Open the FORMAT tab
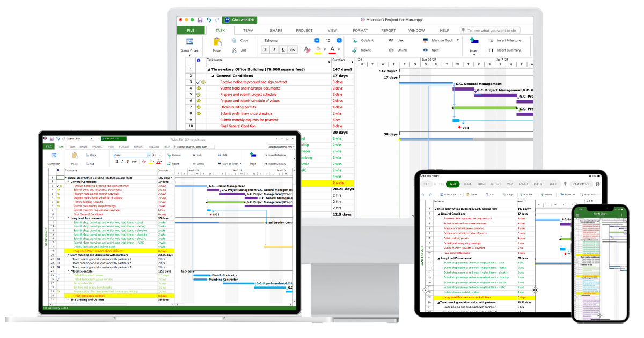644x338 pixels. 360,30
